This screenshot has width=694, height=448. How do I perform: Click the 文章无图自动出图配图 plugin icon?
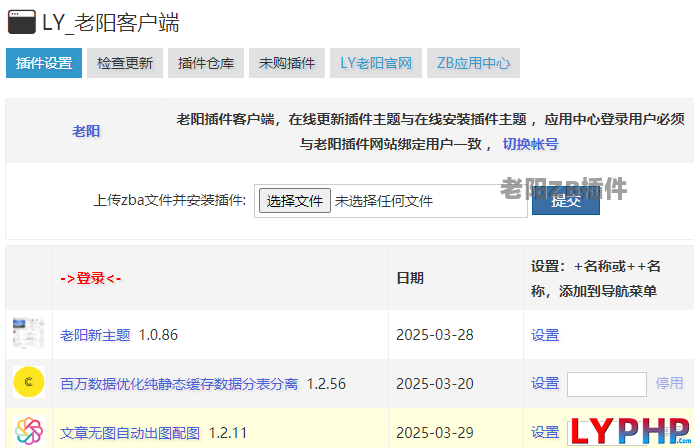[x=28, y=432]
